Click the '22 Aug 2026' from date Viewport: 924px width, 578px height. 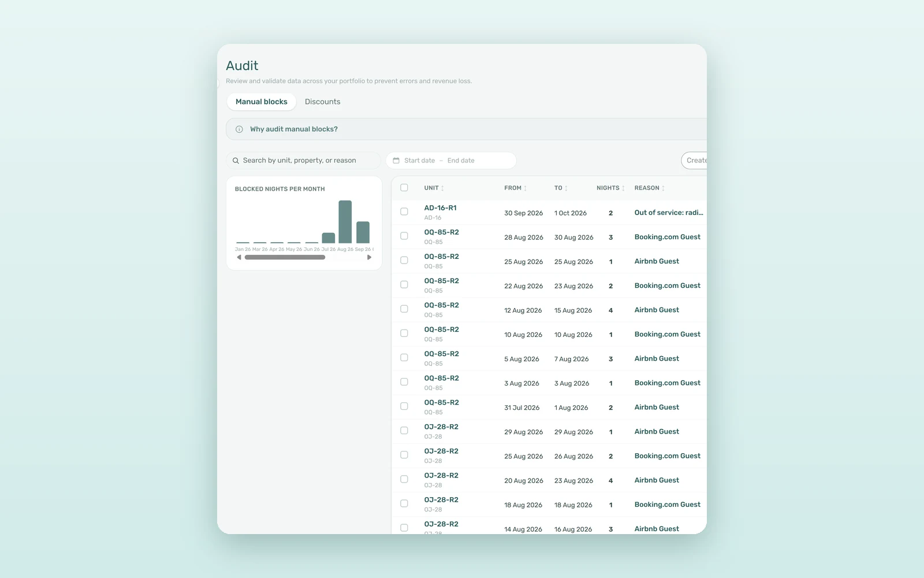tap(523, 286)
